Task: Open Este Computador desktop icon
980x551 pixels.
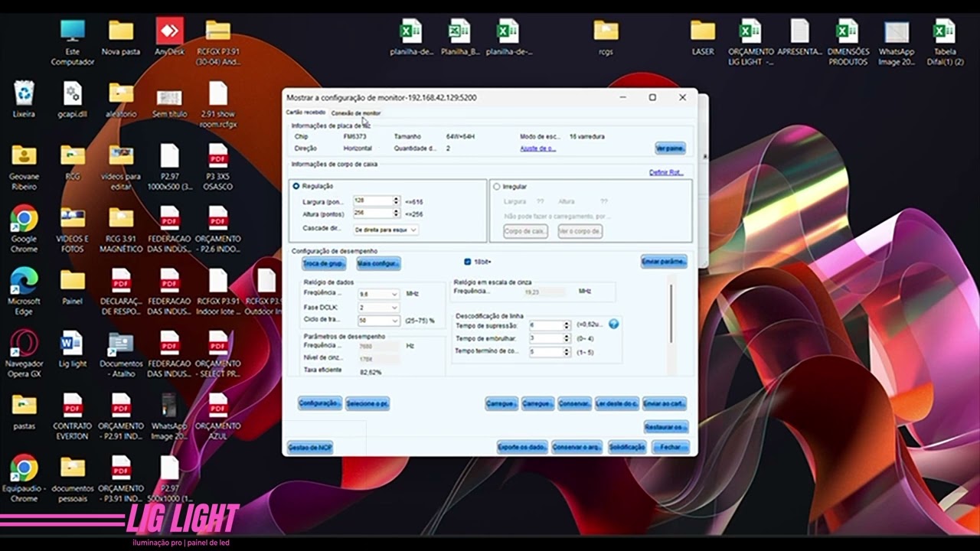Action: 73,42
